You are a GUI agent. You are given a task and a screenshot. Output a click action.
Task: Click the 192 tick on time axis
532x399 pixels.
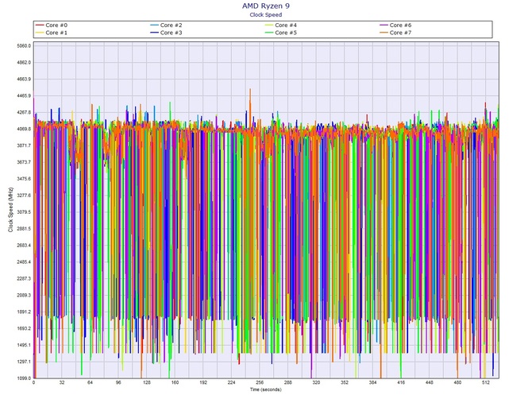coord(203,382)
